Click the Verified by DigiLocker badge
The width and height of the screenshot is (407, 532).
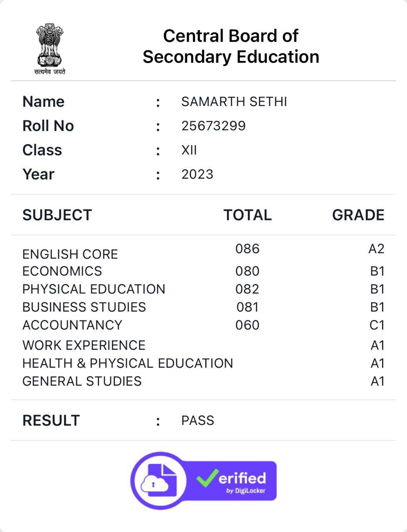click(x=203, y=480)
